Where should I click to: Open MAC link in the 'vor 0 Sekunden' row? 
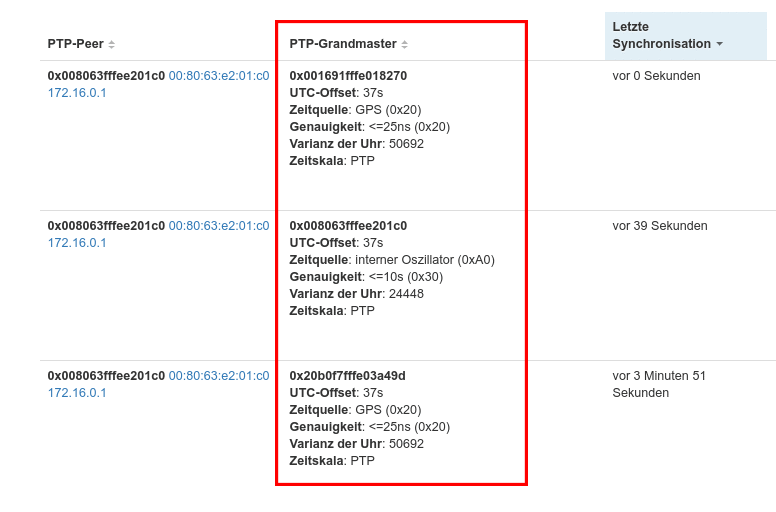tap(218, 76)
